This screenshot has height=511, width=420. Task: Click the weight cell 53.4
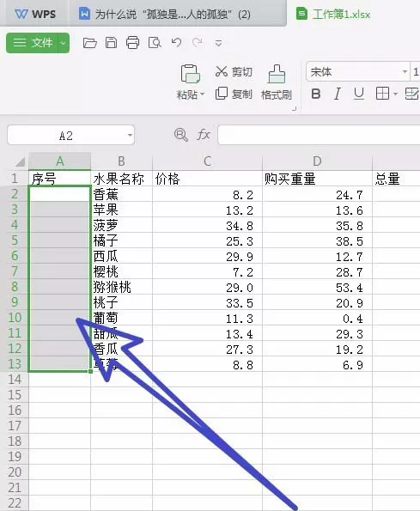[x=317, y=287]
